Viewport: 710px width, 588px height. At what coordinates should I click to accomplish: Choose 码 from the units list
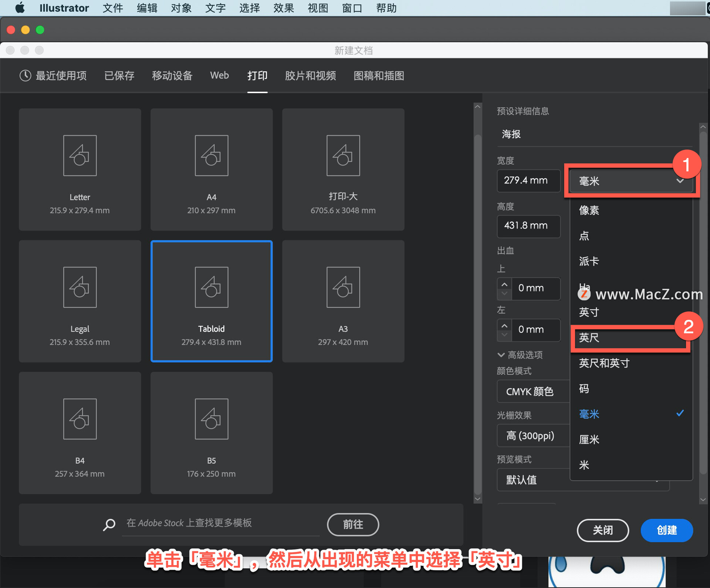pyautogui.click(x=631, y=389)
